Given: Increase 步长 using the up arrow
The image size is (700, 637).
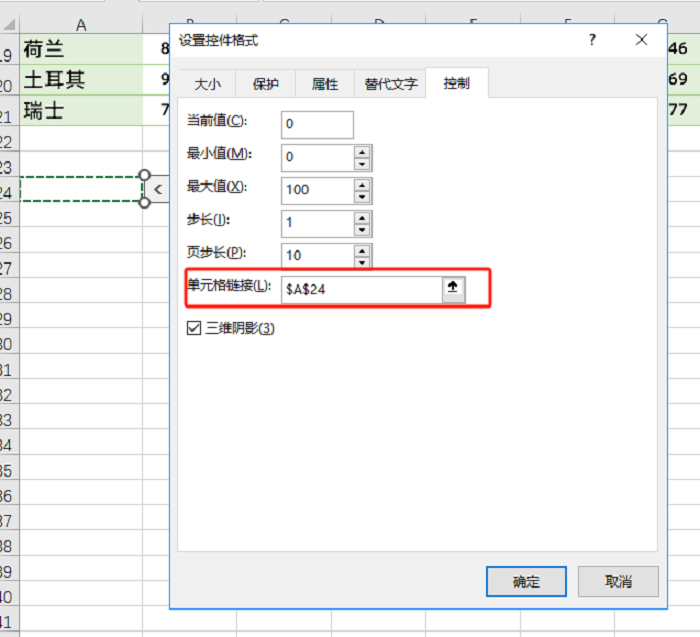Looking at the screenshot, I should click(362, 215).
